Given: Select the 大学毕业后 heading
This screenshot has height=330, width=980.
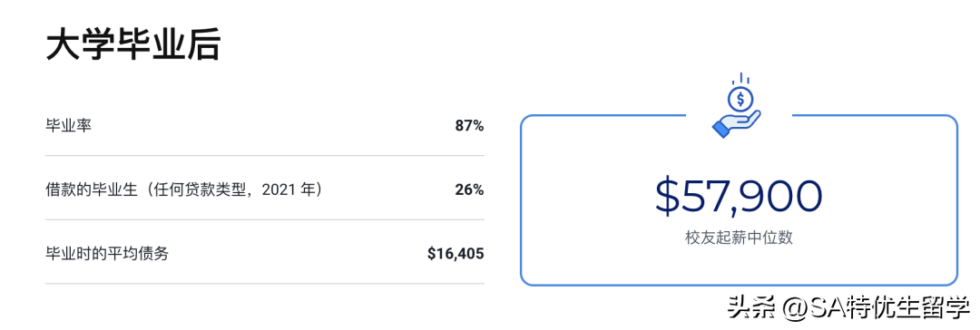Looking at the screenshot, I should tap(133, 45).
